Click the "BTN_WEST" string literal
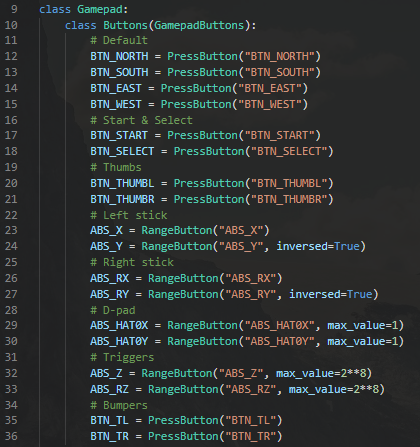420x447 pixels. pyautogui.click(x=270, y=104)
